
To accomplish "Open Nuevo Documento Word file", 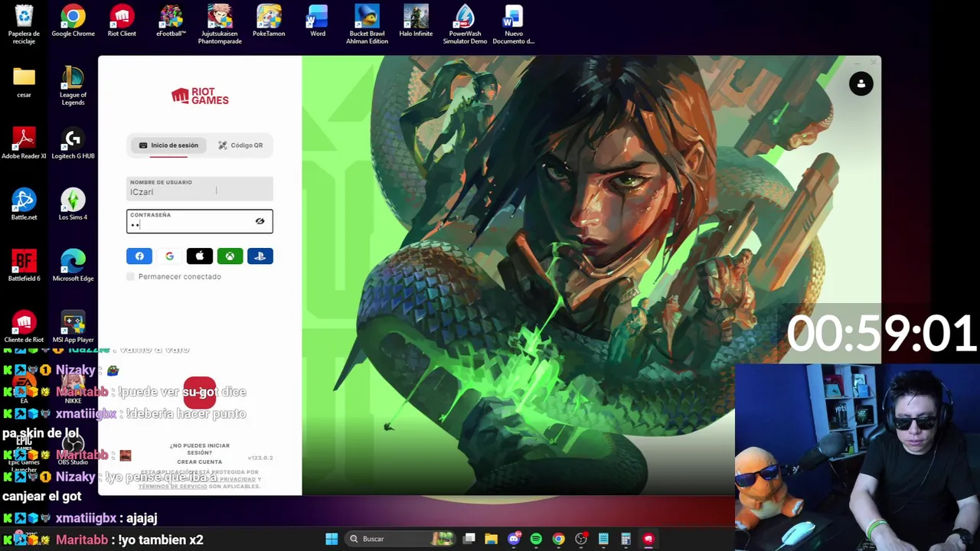I will pos(514,24).
